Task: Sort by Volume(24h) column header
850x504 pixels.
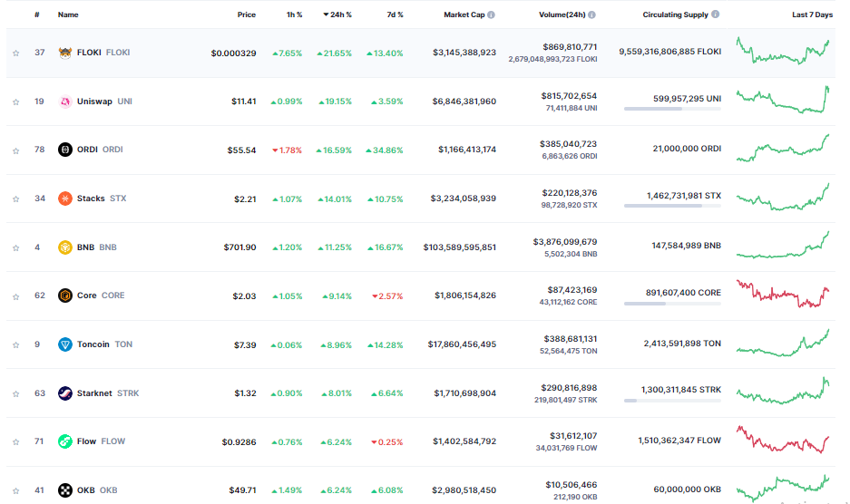Action: click(x=562, y=15)
